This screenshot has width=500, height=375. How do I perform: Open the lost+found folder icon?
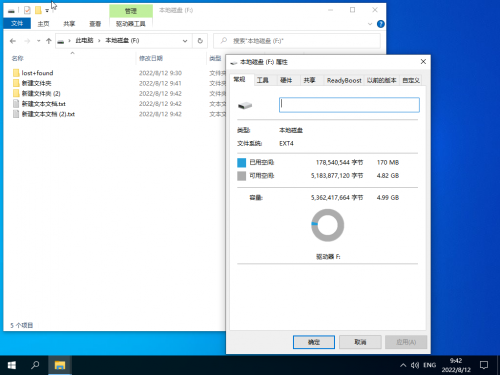(x=16, y=73)
